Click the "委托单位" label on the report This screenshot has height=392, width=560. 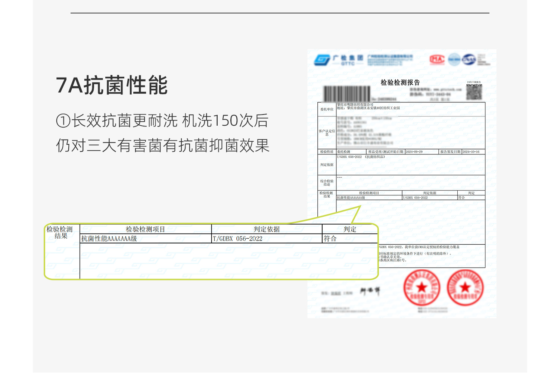[x=327, y=109]
